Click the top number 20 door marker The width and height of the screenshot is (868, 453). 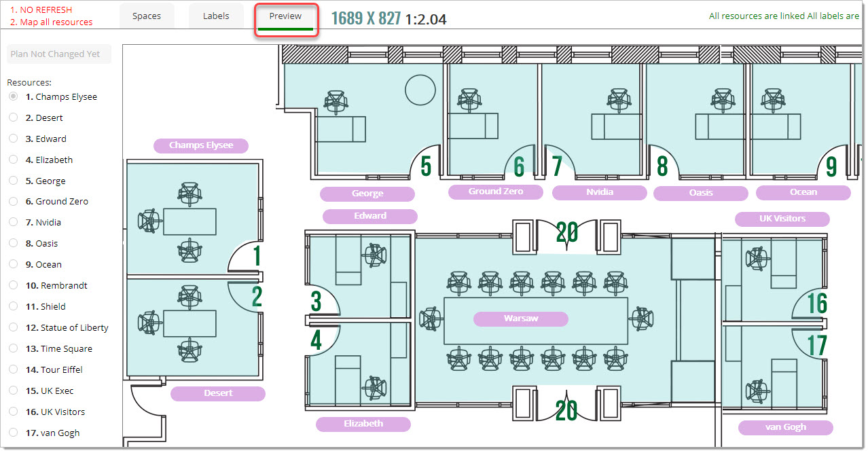click(x=567, y=232)
